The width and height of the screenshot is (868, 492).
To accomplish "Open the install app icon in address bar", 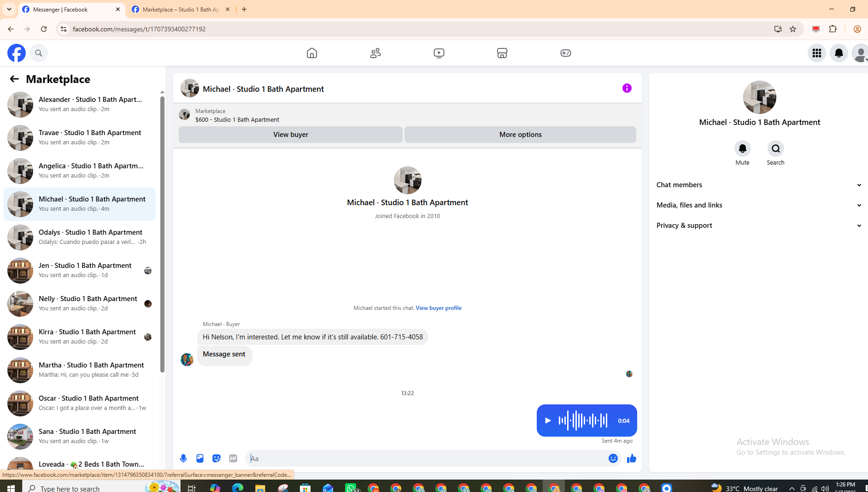I will [778, 29].
